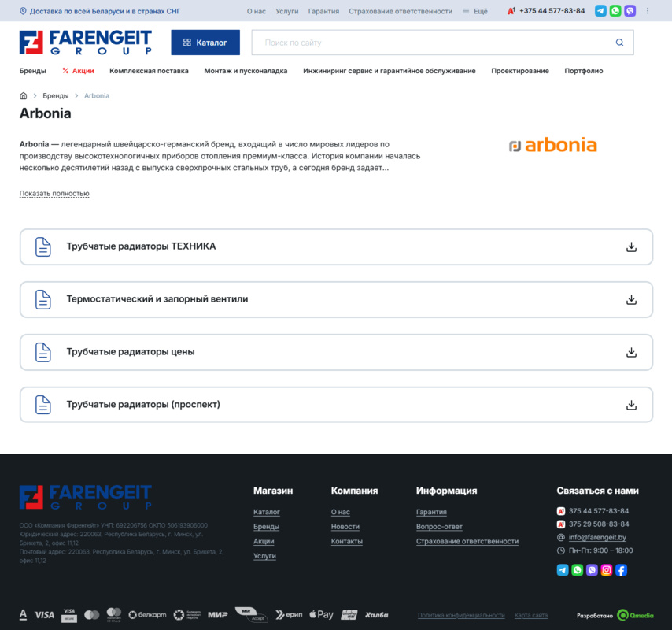
Task: Open footer Контакты link
Action: (346, 541)
